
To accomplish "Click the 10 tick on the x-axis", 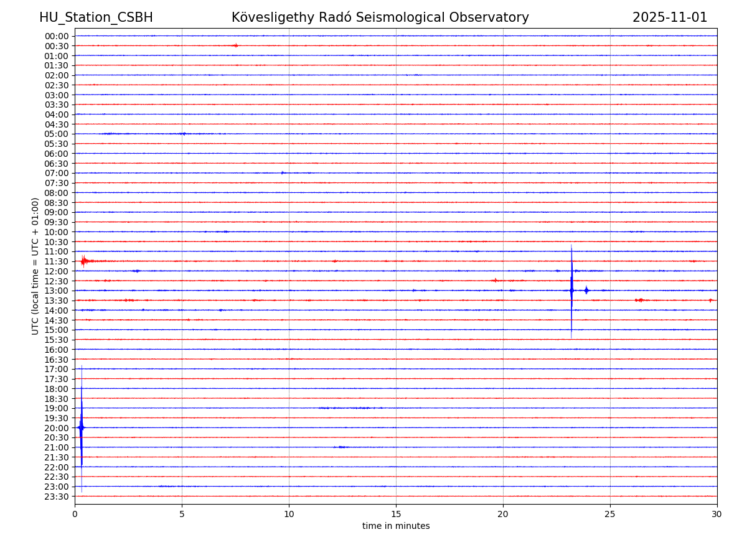I will 289,515.
